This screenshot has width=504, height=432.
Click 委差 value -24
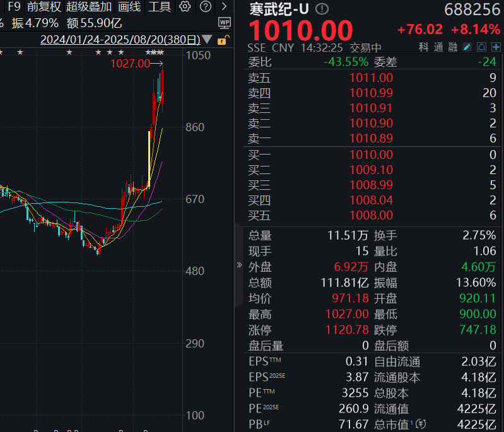488,62
